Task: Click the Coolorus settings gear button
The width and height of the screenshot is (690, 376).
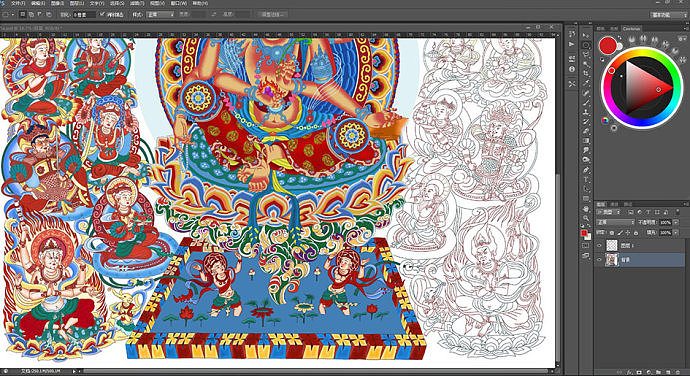Action: pyautogui.click(x=614, y=128)
